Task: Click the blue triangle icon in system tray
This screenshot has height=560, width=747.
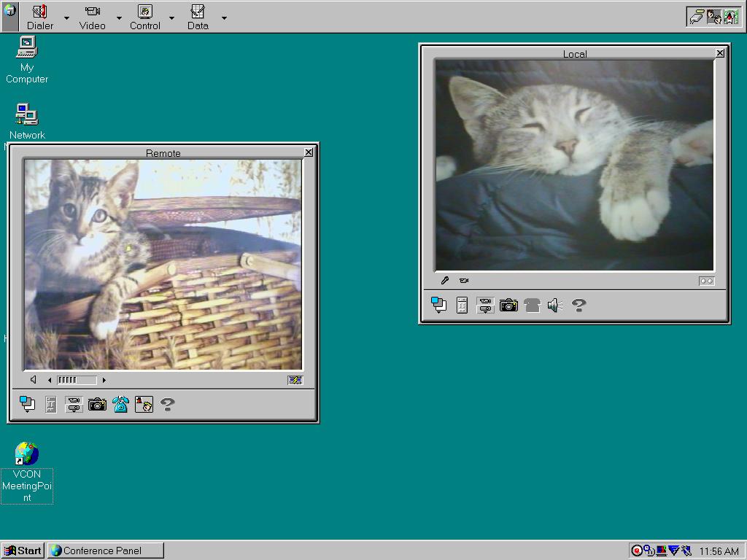Action: click(673, 551)
